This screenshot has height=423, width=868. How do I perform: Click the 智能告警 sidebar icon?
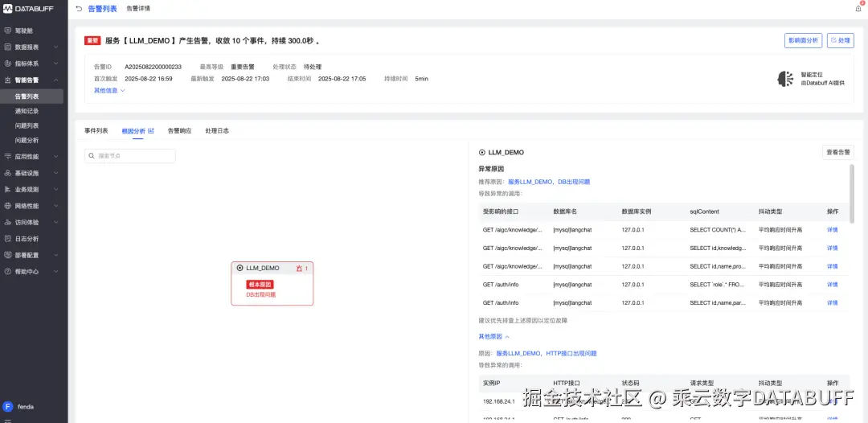point(8,80)
